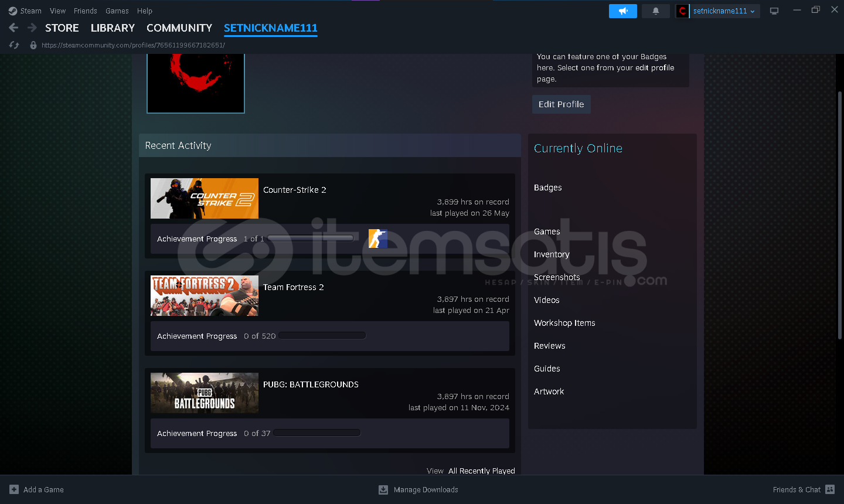
Task: Open the Artwork link
Action: pyautogui.click(x=549, y=391)
